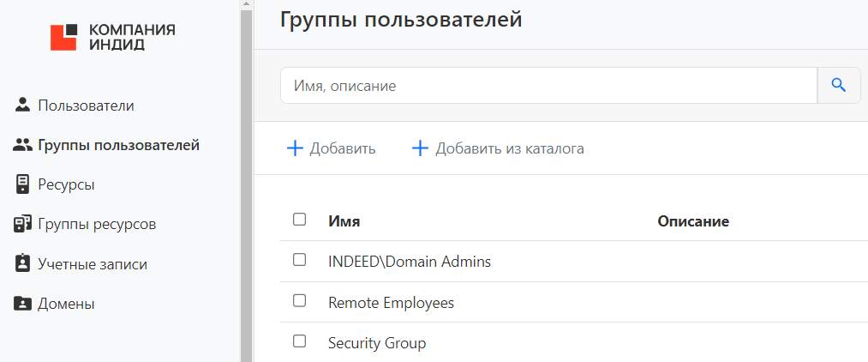Select the Remote Employees checkbox

pyautogui.click(x=299, y=301)
